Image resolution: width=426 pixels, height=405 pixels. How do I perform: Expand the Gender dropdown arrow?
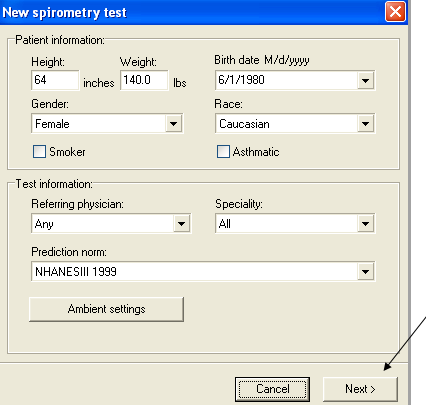pyautogui.click(x=173, y=124)
